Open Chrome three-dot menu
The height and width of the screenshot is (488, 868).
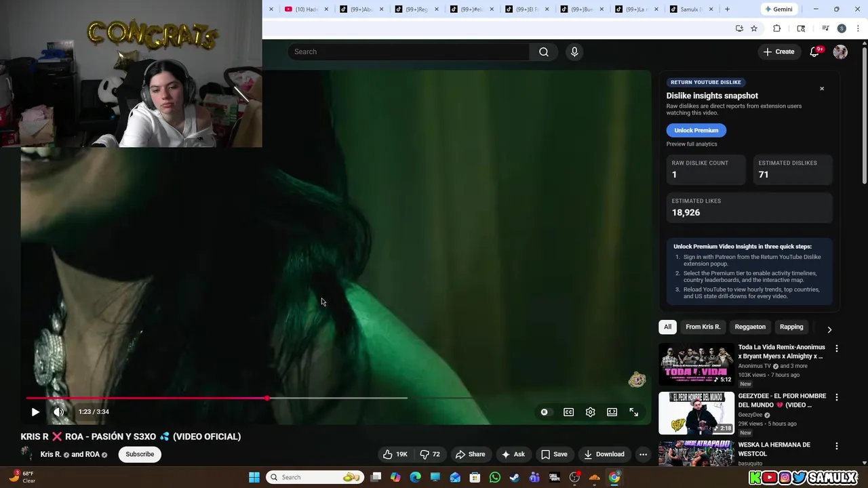point(859,28)
